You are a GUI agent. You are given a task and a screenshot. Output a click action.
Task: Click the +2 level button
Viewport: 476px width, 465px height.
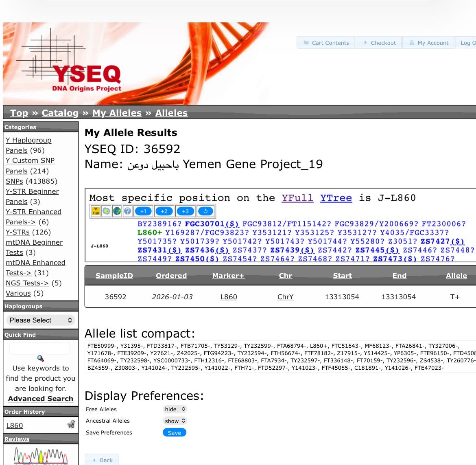pos(164,211)
